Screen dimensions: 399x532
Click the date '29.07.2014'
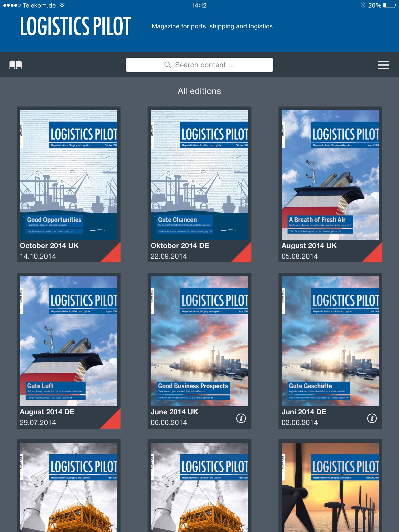(x=38, y=423)
